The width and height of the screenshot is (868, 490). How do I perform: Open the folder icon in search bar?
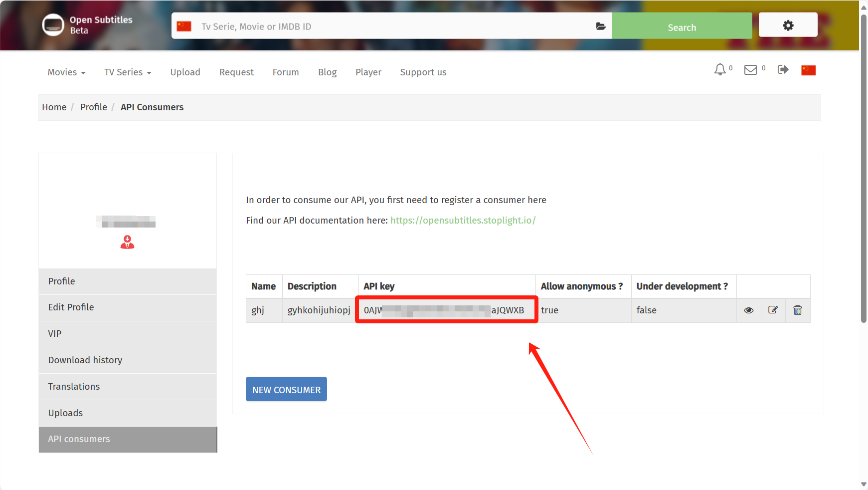(x=600, y=26)
